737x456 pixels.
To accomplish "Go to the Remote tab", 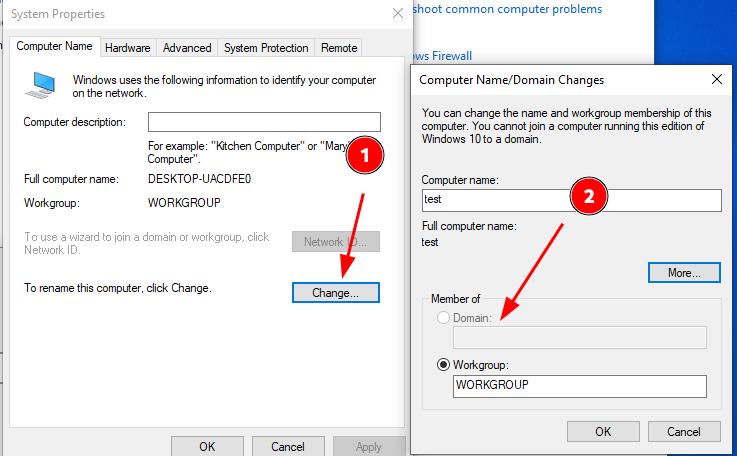I will 339,48.
